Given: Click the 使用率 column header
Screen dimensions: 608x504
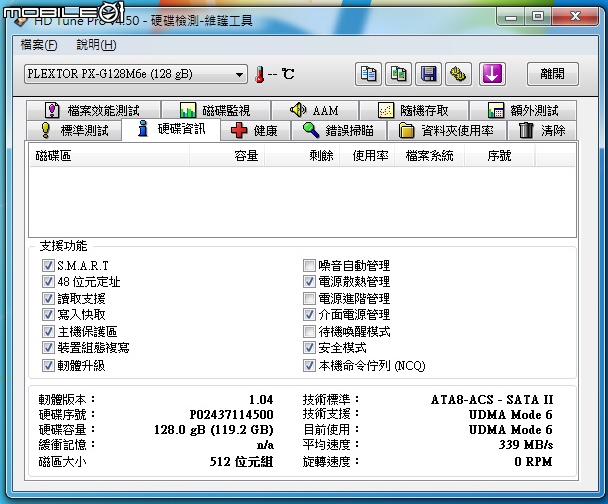Looking at the screenshot, I should click(x=367, y=156).
